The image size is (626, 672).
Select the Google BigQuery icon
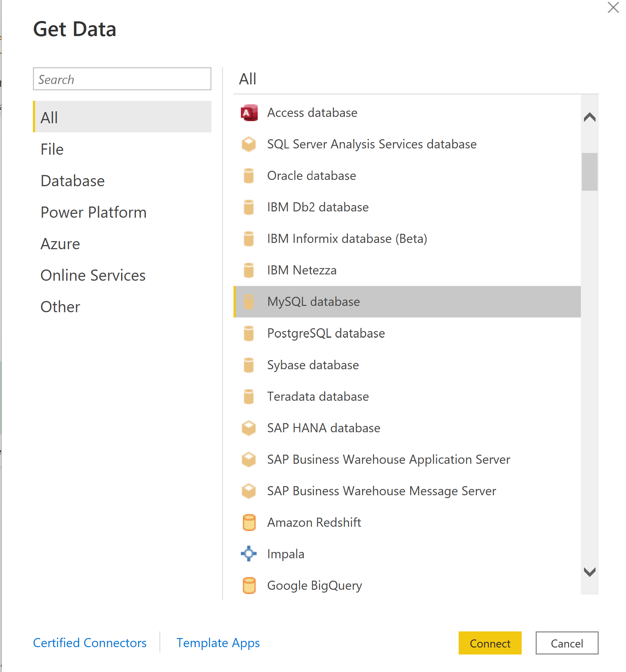point(249,585)
